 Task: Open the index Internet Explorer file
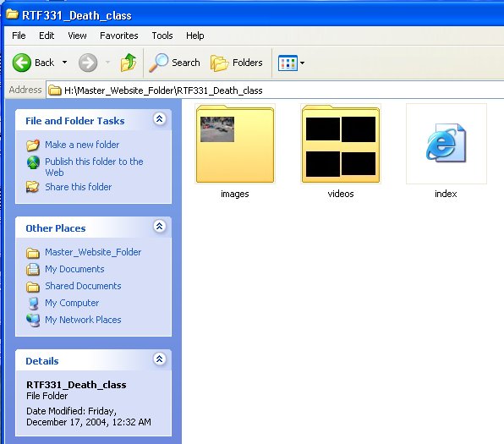446,144
